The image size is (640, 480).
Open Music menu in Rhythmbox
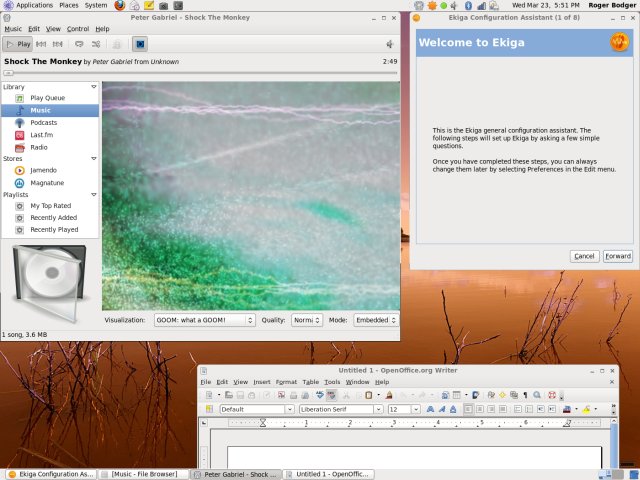click(13, 29)
